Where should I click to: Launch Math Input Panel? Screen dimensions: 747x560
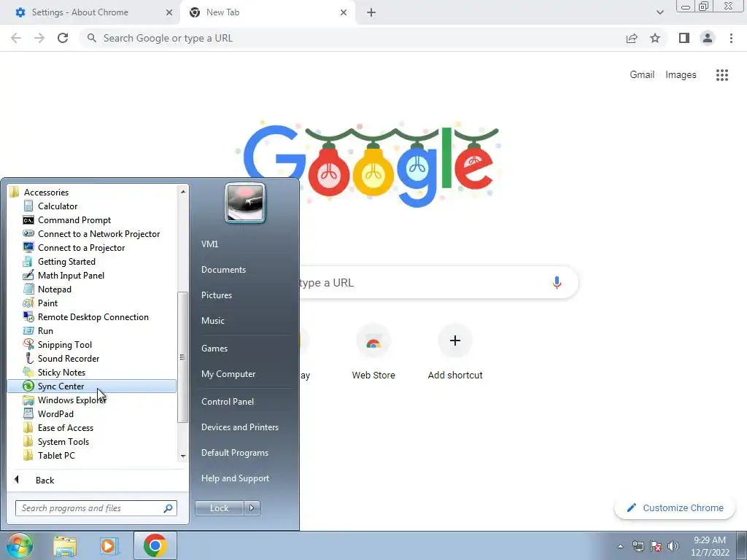71,275
